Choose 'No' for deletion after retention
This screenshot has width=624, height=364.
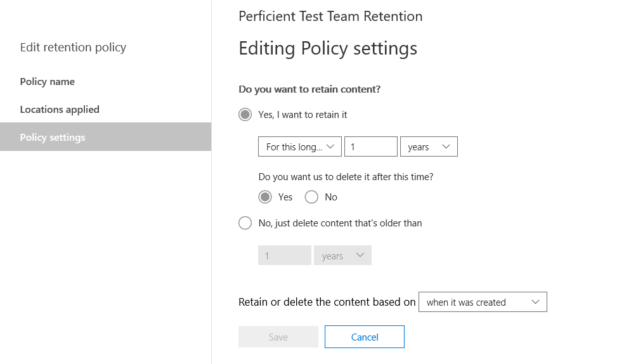pyautogui.click(x=311, y=197)
